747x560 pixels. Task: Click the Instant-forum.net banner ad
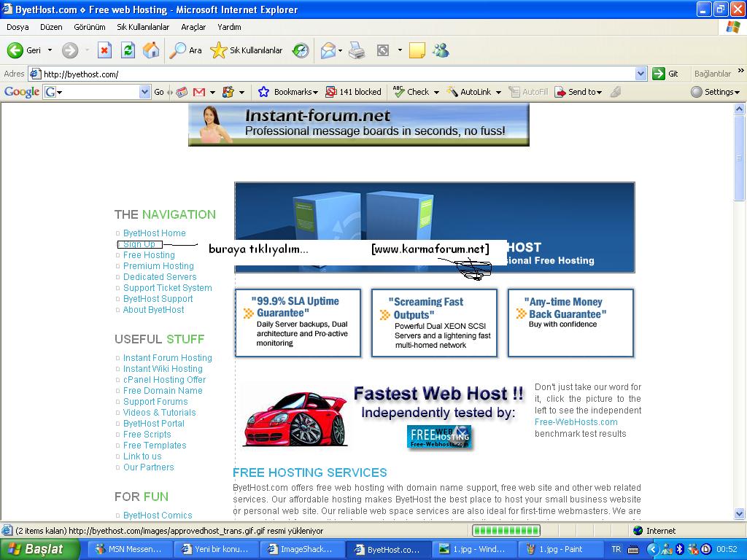[x=359, y=125]
